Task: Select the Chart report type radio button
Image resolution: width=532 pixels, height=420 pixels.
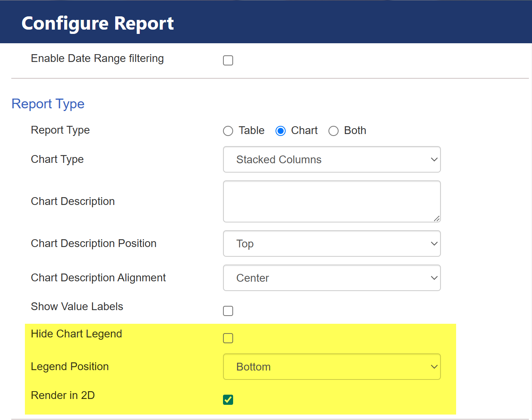Action: (x=281, y=131)
